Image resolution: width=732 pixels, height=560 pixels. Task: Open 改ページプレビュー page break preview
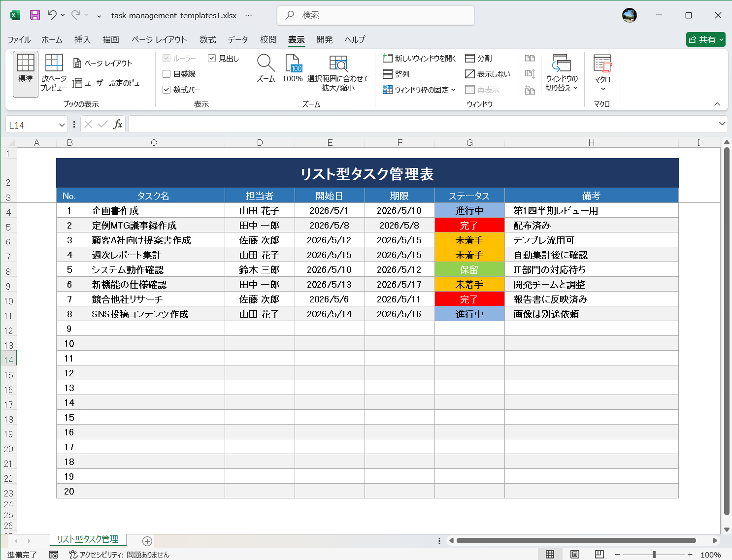pyautogui.click(x=54, y=74)
